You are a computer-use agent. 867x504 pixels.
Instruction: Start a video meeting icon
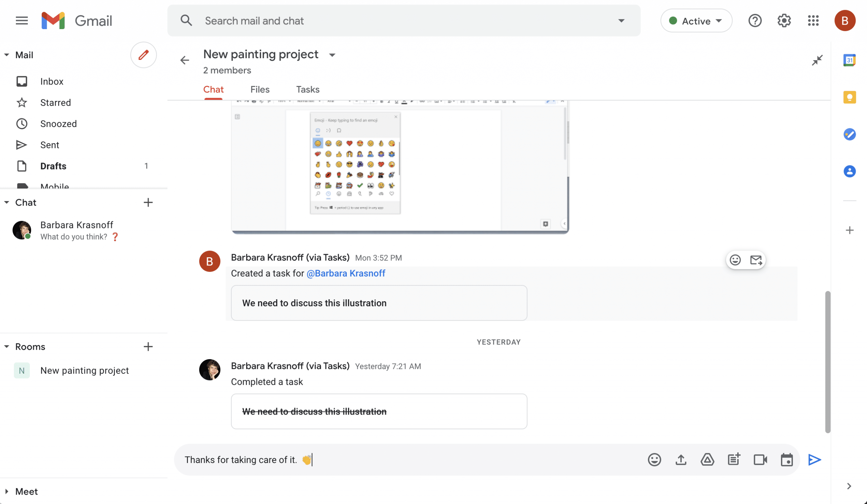pos(760,460)
